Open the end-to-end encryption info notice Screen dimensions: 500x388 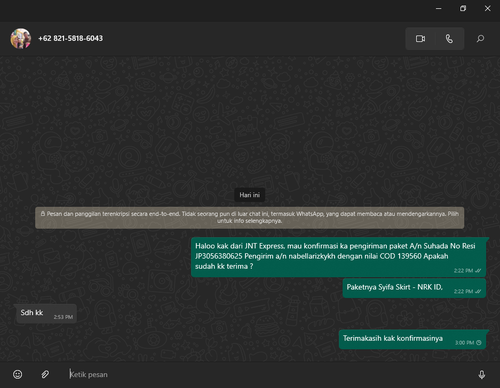point(250,217)
